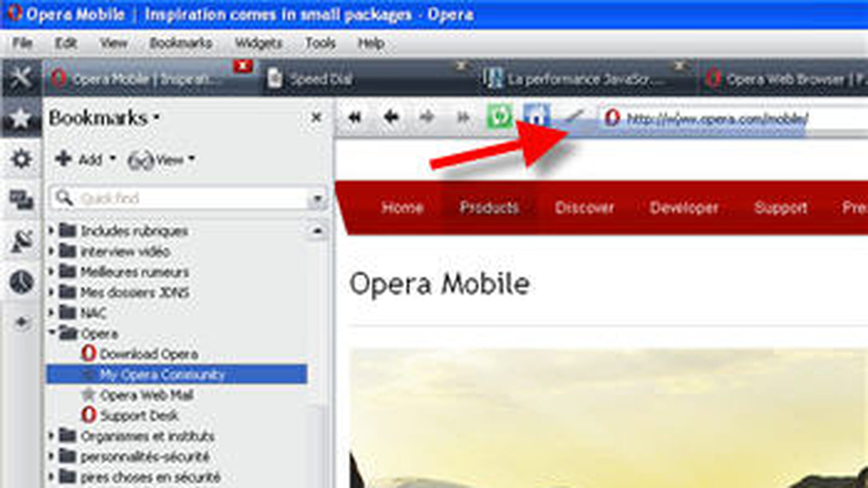
Task: Click the Home toolbar icon
Action: [x=537, y=115]
